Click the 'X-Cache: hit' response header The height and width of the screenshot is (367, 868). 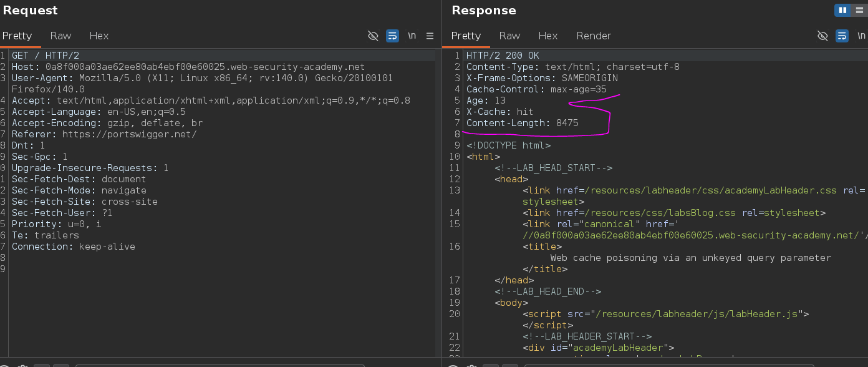pyautogui.click(x=499, y=112)
